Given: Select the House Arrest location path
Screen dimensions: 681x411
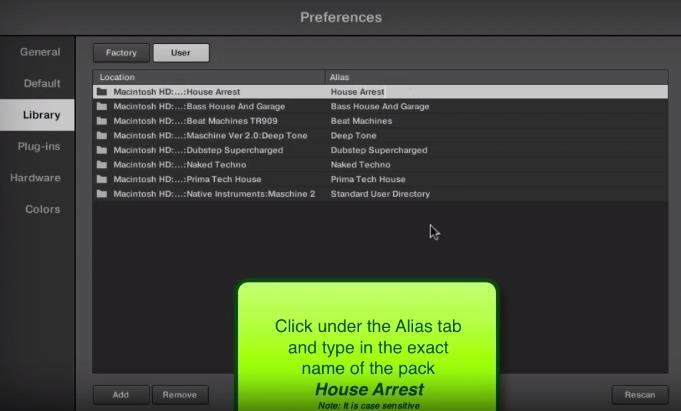Looking at the screenshot, I should [177, 92].
